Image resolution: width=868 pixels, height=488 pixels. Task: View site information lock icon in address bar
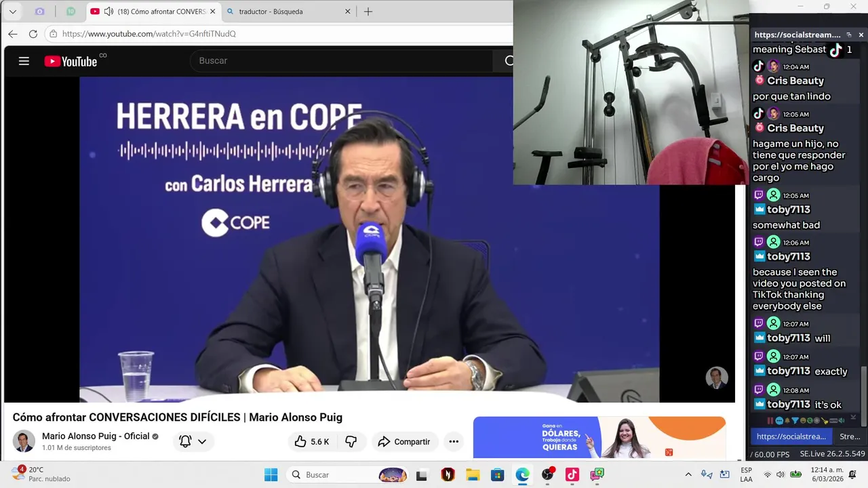coord(54,34)
